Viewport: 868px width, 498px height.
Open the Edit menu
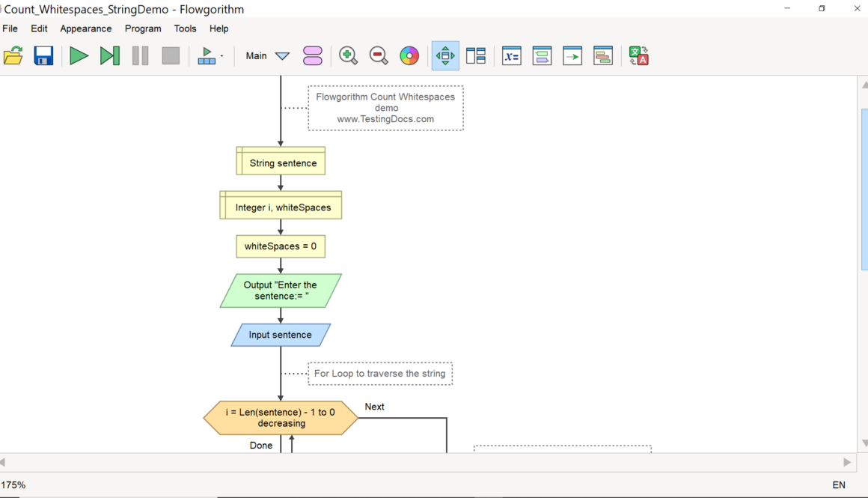(x=39, y=28)
